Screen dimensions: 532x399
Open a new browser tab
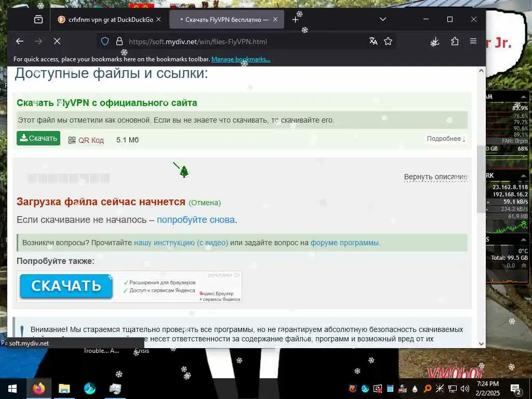[x=295, y=20]
